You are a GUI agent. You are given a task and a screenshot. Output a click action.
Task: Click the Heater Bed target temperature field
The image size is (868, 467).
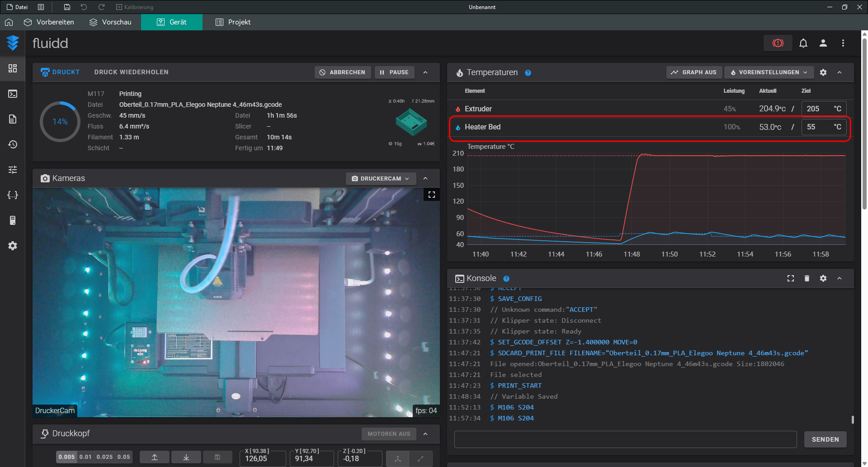pyautogui.click(x=824, y=127)
